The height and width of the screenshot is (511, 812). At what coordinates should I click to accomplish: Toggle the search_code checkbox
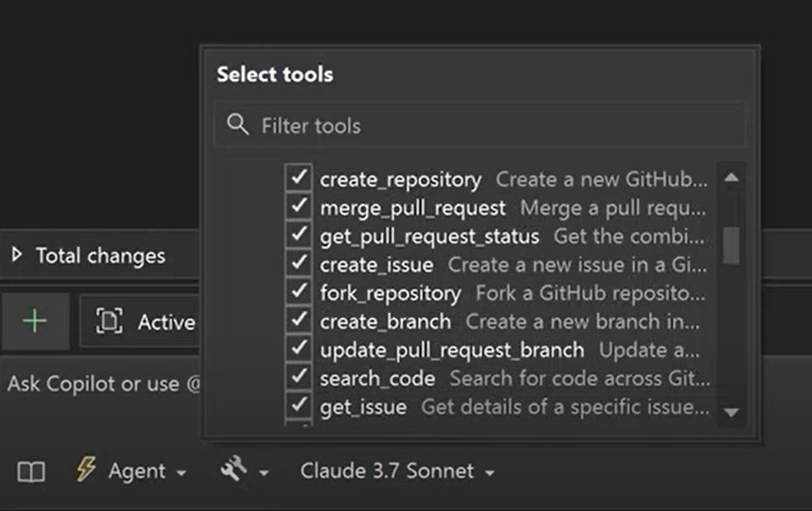[x=298, y=378]
